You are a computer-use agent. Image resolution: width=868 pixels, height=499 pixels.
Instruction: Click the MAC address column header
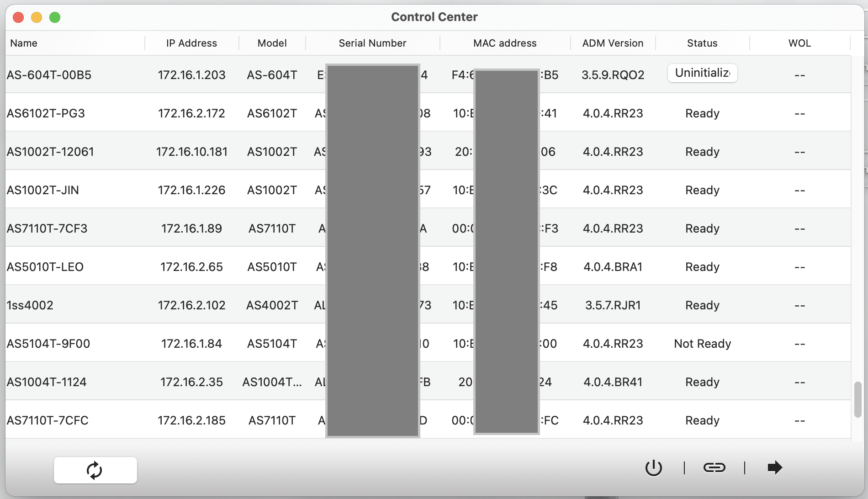point(505,43)
